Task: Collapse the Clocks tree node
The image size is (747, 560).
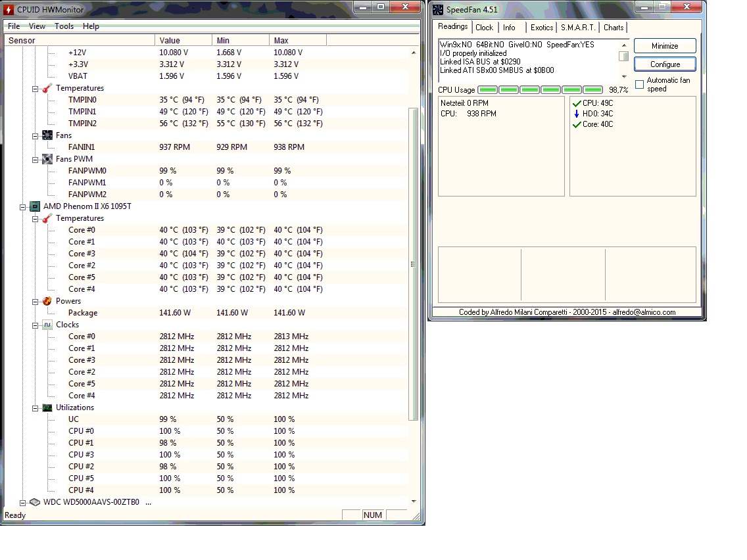Action: (35, 325)
